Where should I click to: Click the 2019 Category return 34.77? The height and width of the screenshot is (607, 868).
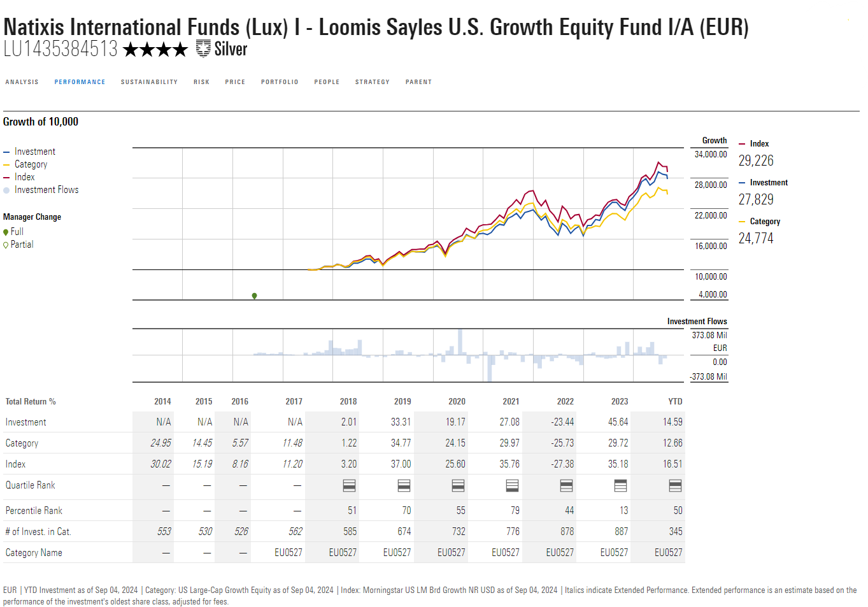(x=401, y=443)
